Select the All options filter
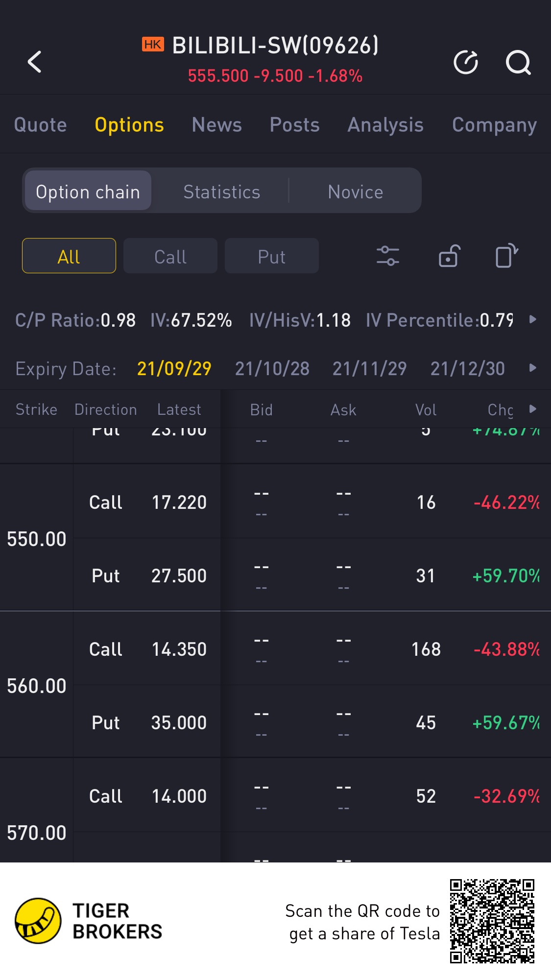The image size is (551, 980). (x=69, y=256)
